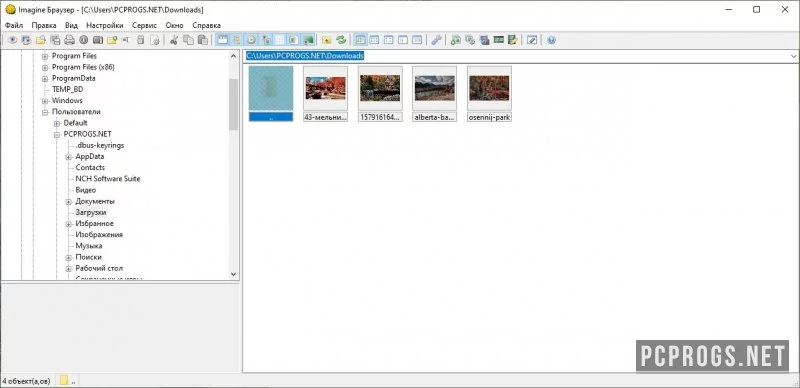Image resolution: width=800 pixels, height=388 pixels.
Task: Click the folder icon in status bar
Action: pos(64,381)
